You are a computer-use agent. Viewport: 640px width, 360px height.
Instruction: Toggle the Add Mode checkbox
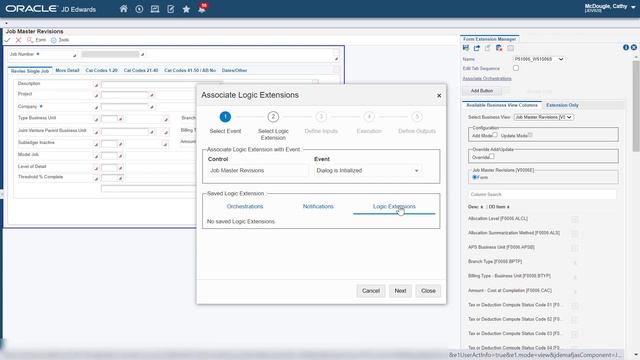tap(495, 135)
